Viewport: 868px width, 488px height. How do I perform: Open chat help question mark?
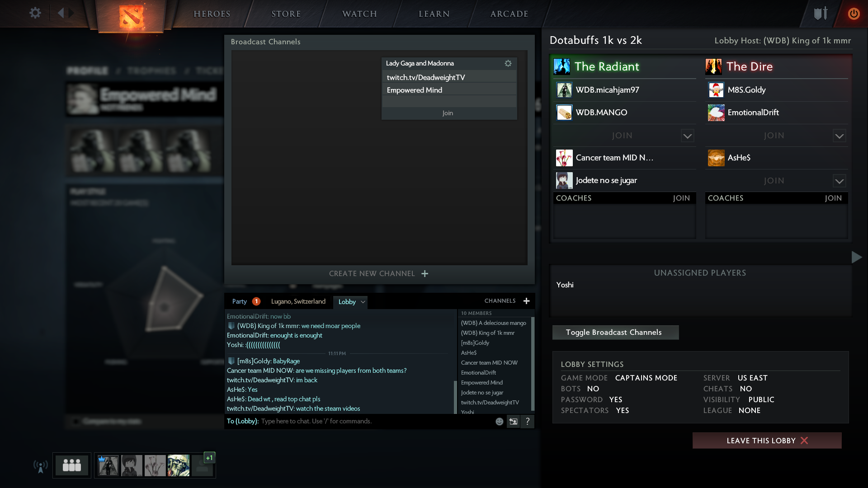click(x=527, y=421)
